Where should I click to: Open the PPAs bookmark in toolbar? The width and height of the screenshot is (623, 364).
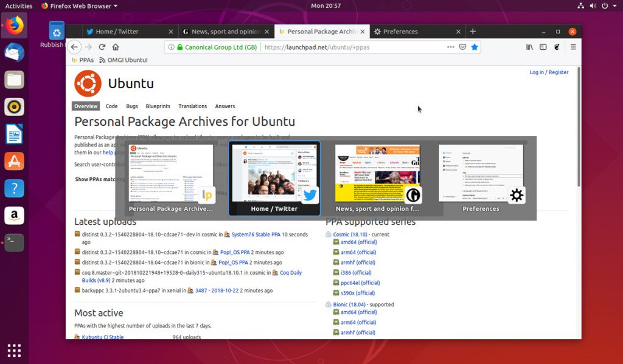(x=83, y=60)
